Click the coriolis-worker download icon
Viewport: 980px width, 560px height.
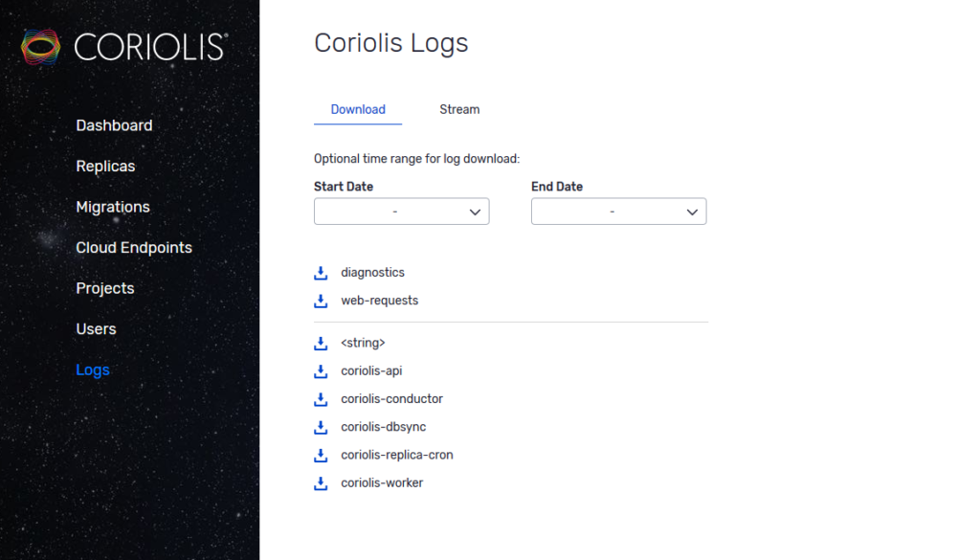[320, 482]
